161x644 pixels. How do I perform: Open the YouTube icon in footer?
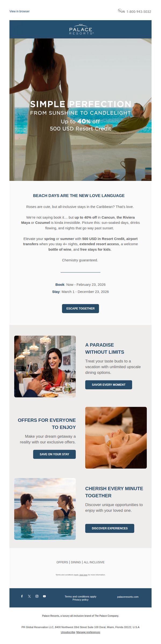pos(44,596)
